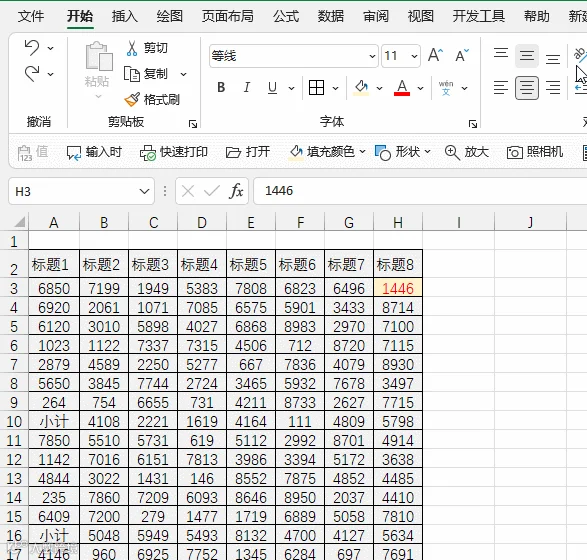Screen dimensions: 587x560
Task: Select the Format Painter brush
Action: click(x=132, y=100)
